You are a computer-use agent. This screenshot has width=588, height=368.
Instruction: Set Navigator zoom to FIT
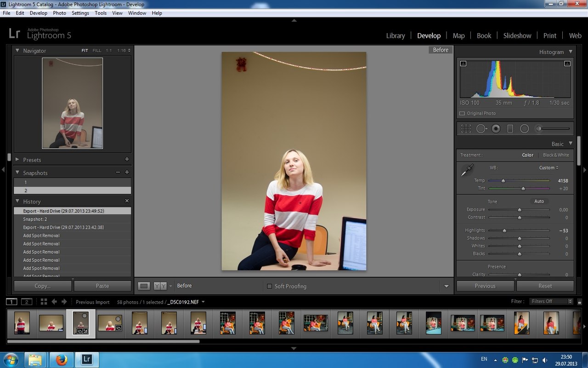(85, 51)
